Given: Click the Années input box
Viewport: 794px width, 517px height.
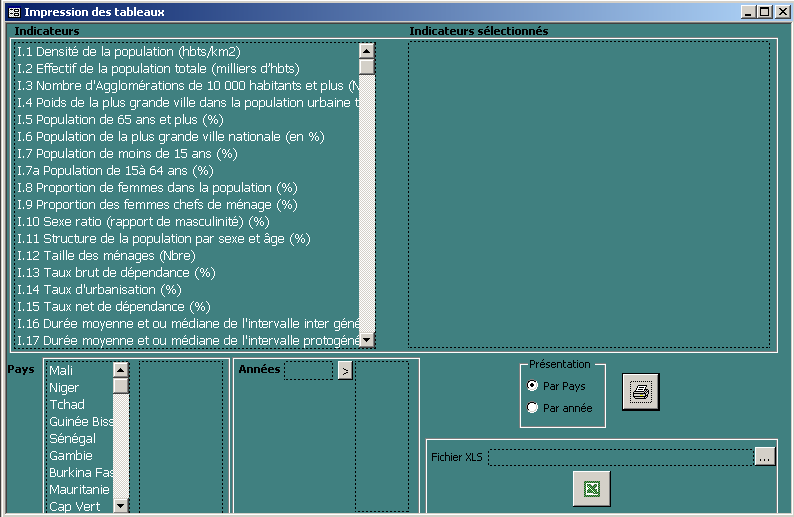Looking at the screenshot, I should pyautogui.click(x=308, y=371).
